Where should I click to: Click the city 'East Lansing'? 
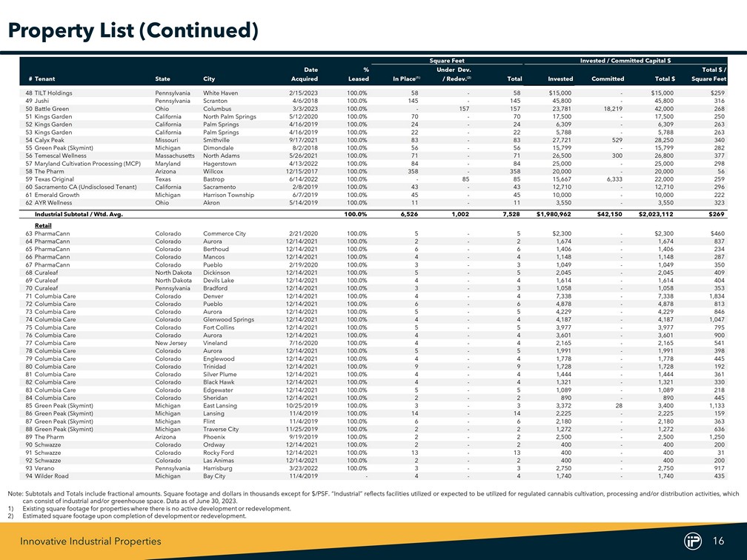[219, 406]
